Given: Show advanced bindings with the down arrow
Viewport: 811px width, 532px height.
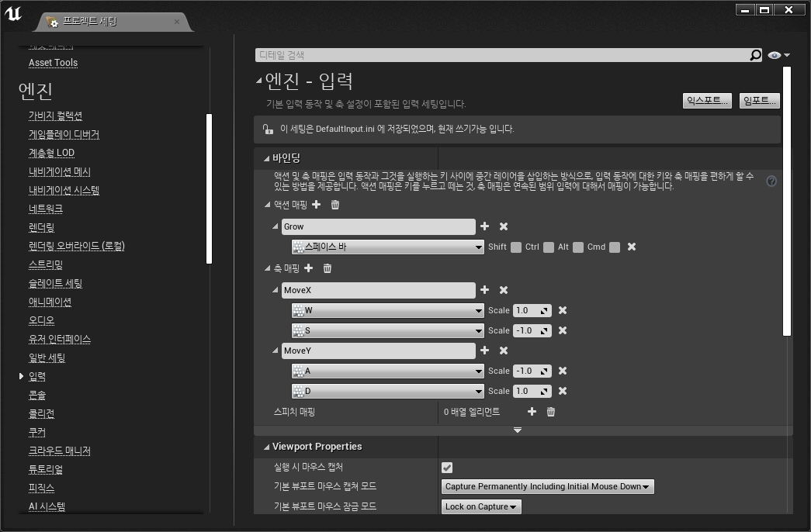Looking at the screenshot, I should (x=517, y=430).
